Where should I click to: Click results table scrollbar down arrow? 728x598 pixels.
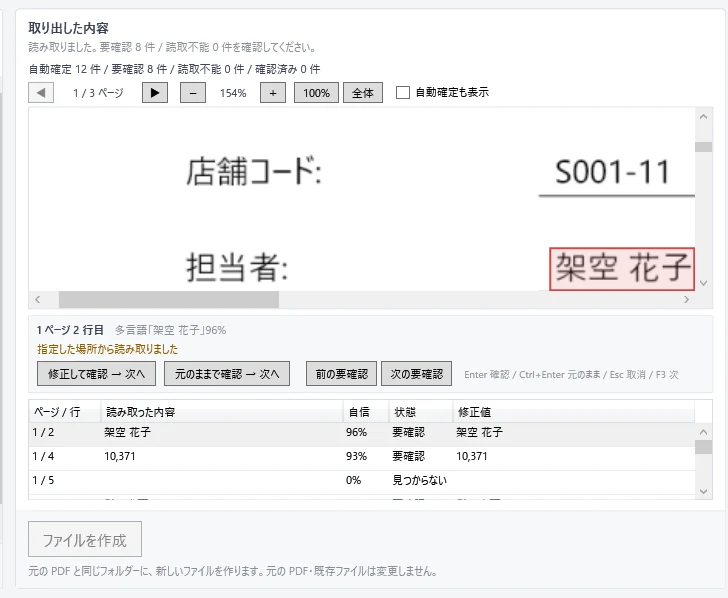703,491
